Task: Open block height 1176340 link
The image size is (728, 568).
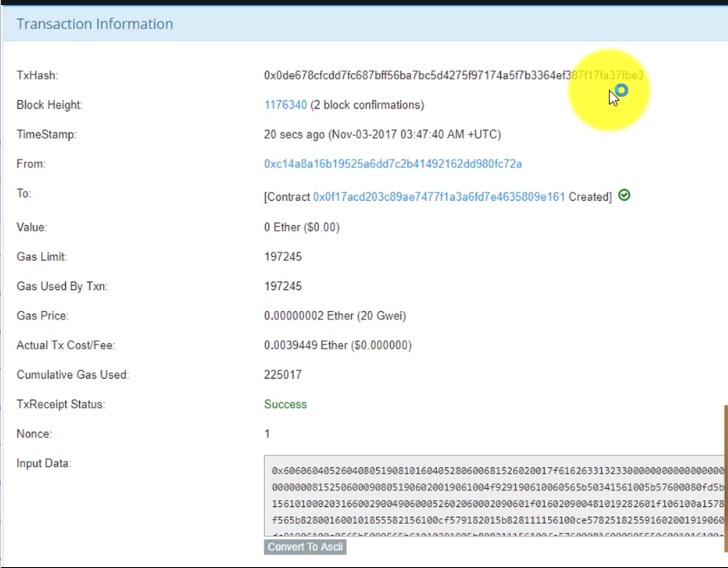Action: [285, 105]
